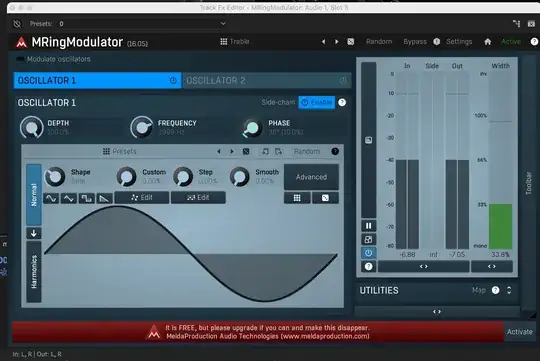Select the triangle waveform icon
Viewport: 540px width, 361px height.
click(x=69, y=198)
